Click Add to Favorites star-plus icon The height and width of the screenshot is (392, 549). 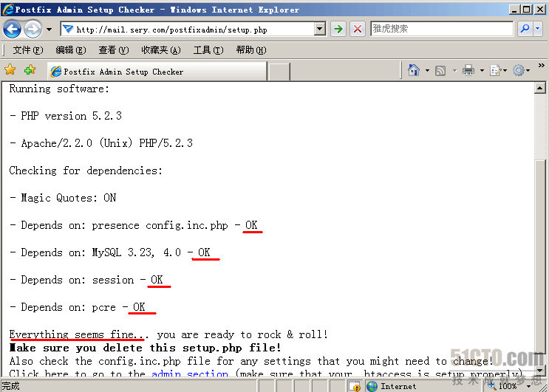[30, 70]
